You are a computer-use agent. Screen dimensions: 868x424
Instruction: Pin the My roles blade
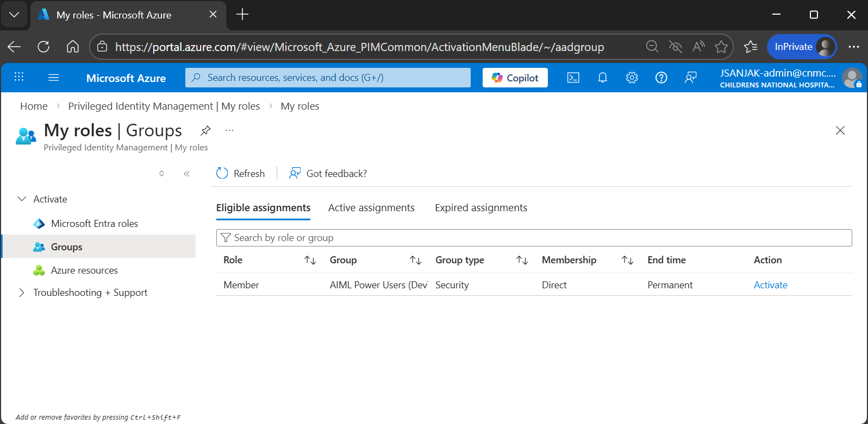205,130
